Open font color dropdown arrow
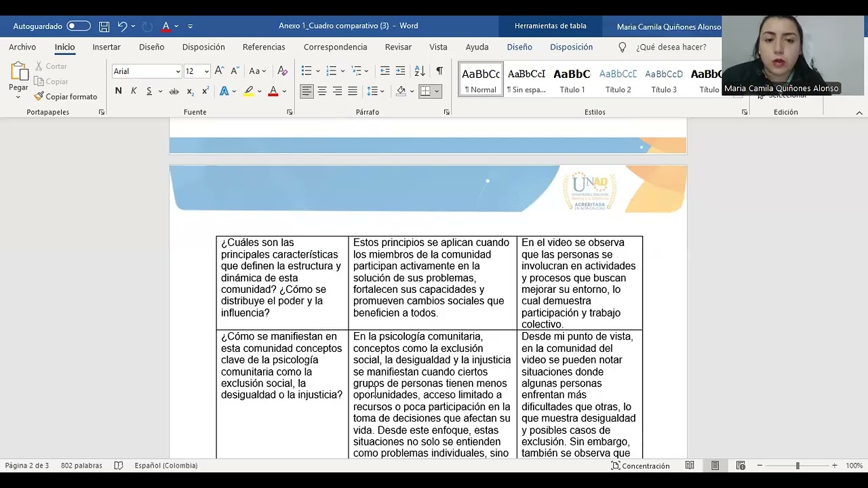Viewport: 868px width, 488px height. click(284, 91)
